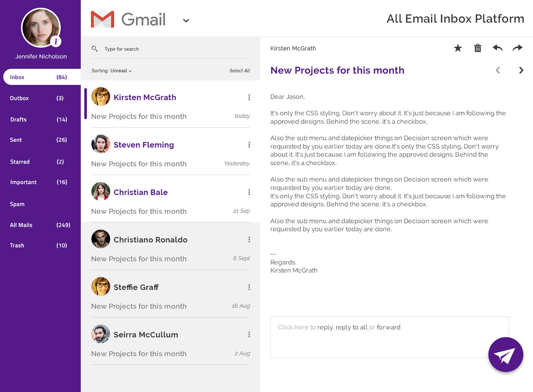Image resolution: width=533 pixels, height=392 pixels.
Task: Star the open Kirsten McGrath email
Action: coord(458,48)
